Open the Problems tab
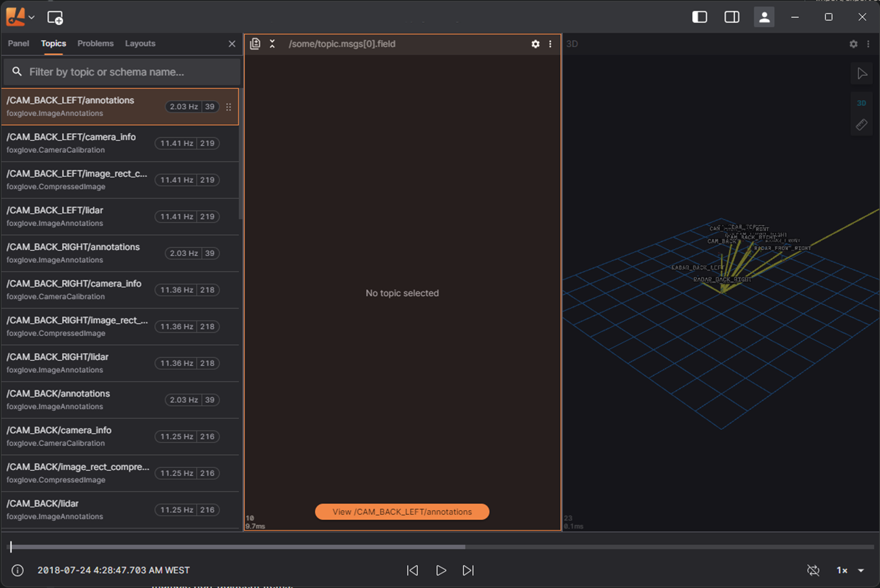This screenshot has height=588, width=880. click(x=95, y=43)
